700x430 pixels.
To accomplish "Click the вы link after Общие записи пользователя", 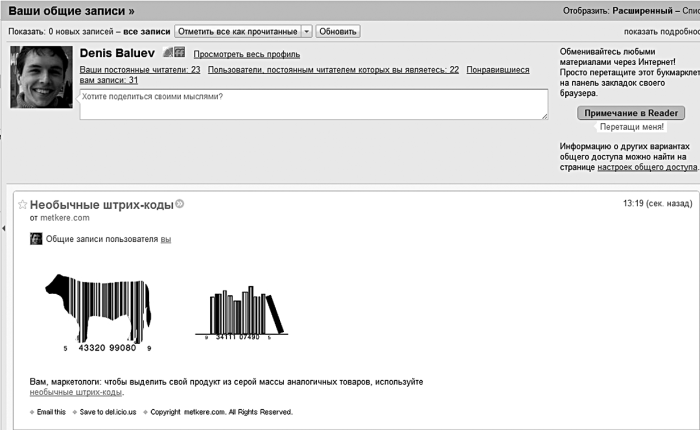I will (x=166, y=239).
